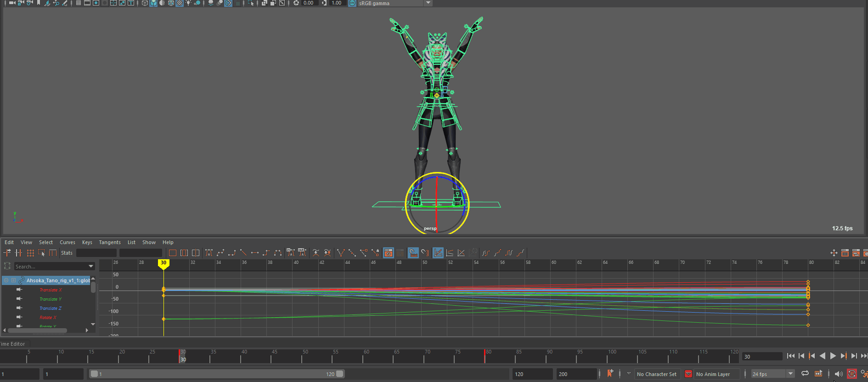868x382 pixels.
Task: Set Flat tangents on keys
Action: click(255, 253)
